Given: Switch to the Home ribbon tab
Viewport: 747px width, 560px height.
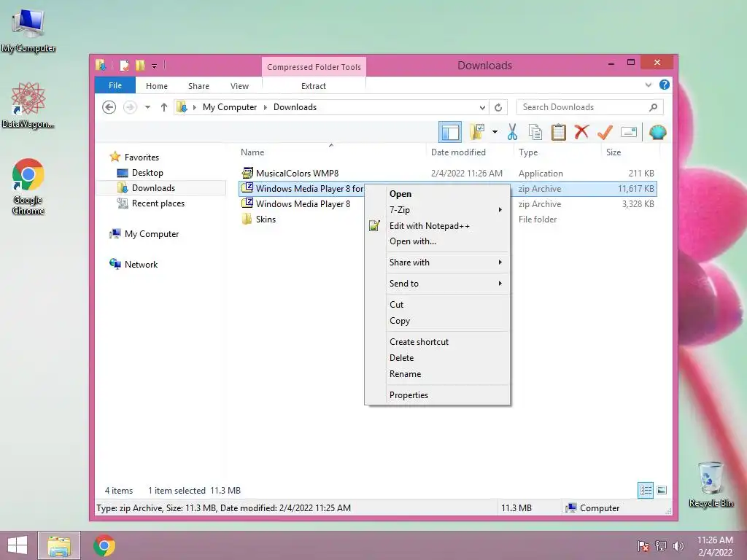Looking at the screenshot, I should tap(157, 86).
